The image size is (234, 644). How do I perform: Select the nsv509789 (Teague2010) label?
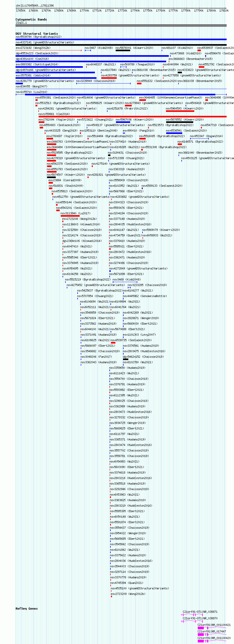point(138,64)
